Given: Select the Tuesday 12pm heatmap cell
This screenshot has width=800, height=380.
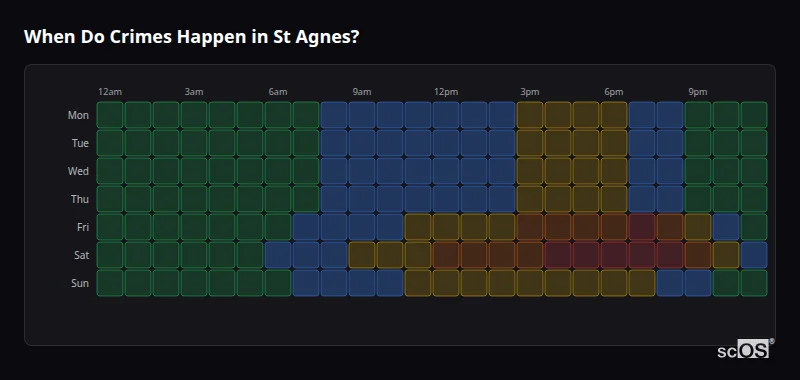Looking at the screenshot, I should [x=446, y=143].
